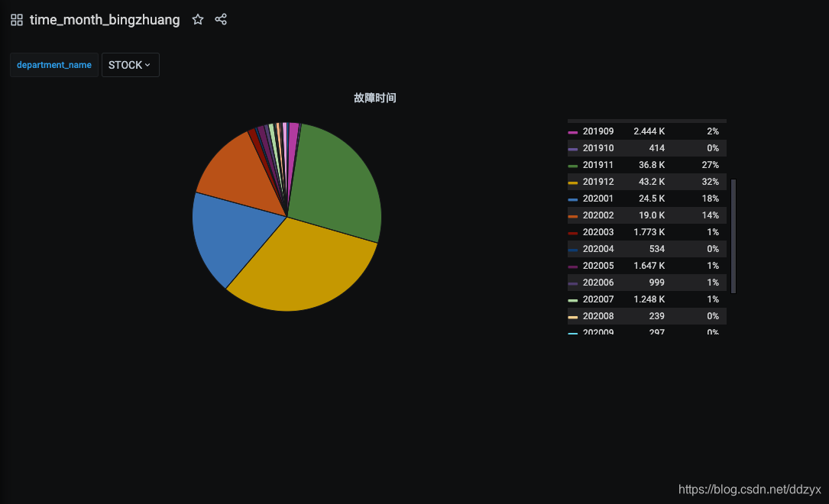This screenshot has height=504, width=829.
Task: Click the legend vertical scrollbar
Action: [x=733, y=236]
